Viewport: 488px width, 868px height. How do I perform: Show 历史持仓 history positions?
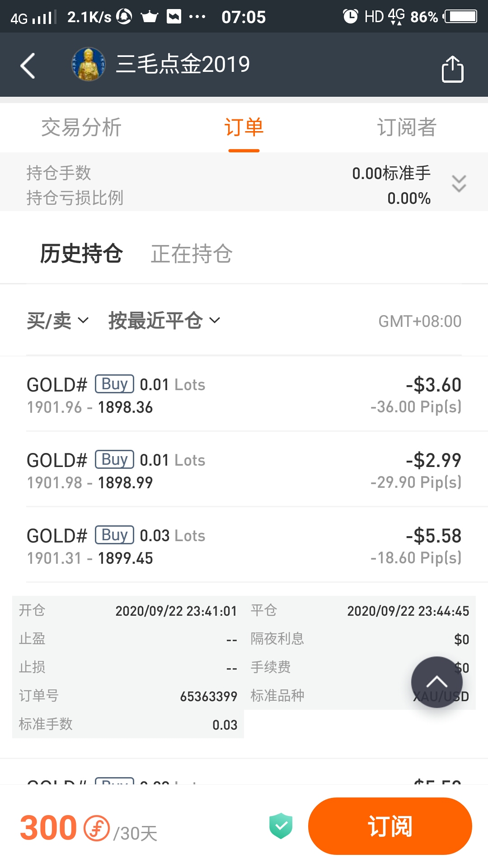(x=81, y=253)
